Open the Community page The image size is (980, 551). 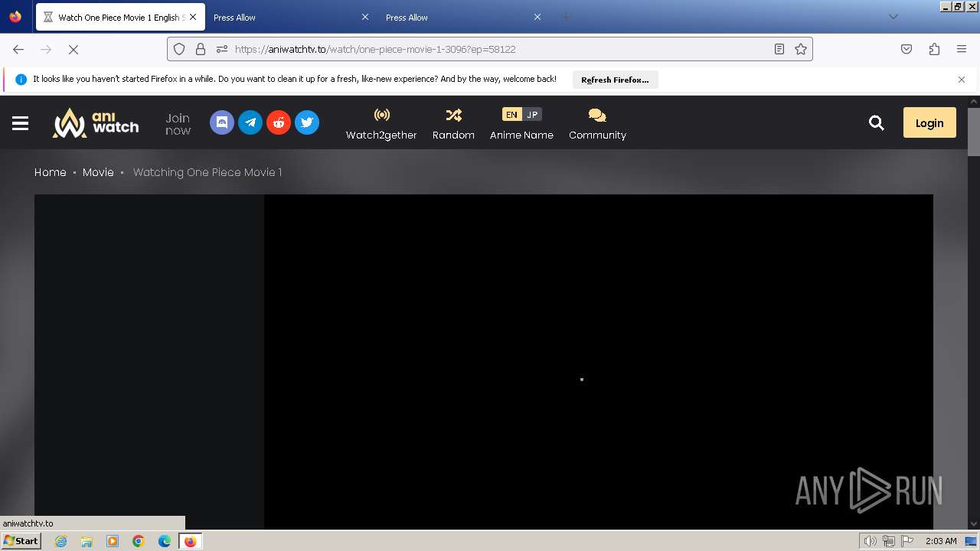pos(597,123)
